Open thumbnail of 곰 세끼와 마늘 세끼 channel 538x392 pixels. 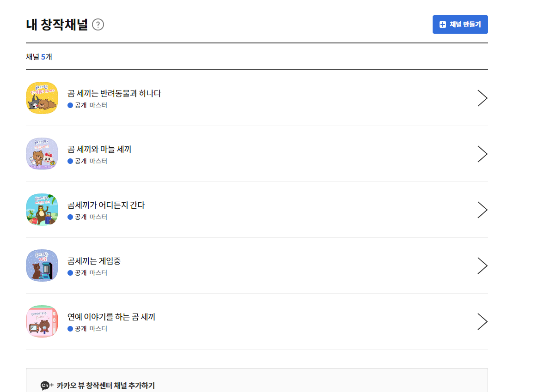[x=42, y=153]
